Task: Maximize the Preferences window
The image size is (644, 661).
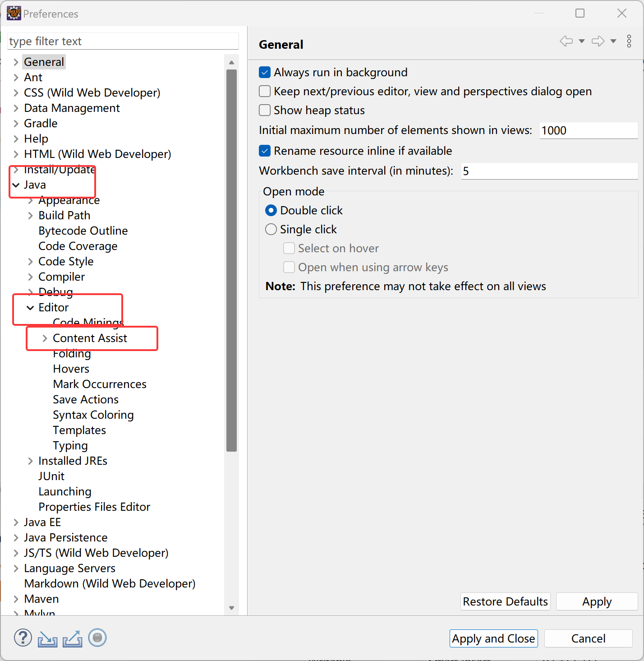Action: tap(580, 14)
